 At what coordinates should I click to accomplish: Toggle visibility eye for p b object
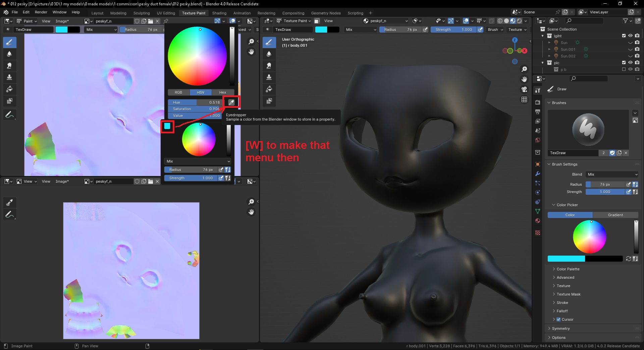pyautogui.click(x=630, y=69)
